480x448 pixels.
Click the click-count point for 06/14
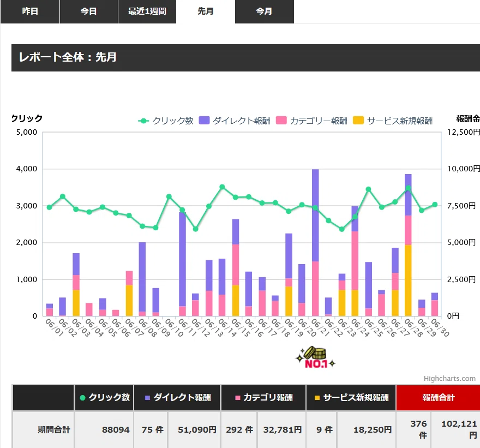pos(222,187)
